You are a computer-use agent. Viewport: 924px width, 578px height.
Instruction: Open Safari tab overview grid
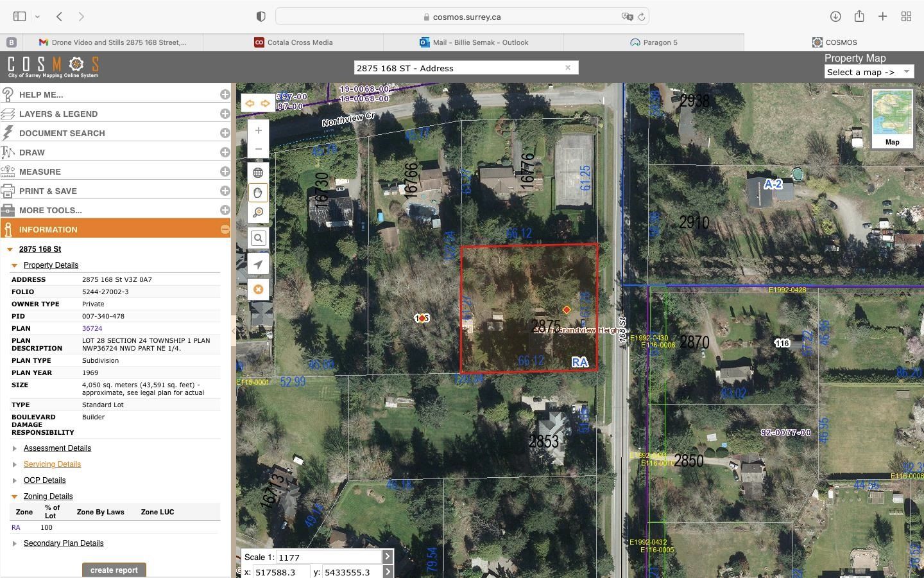coord(906,16)
